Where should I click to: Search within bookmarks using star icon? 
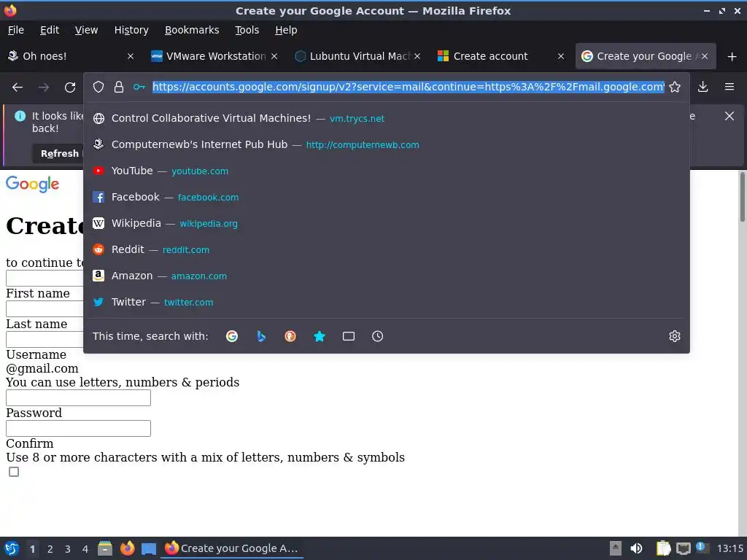pyautogui.click(x=320, y=336)
